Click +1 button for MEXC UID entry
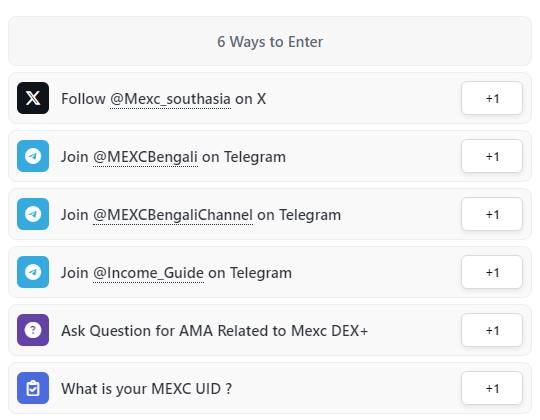 coord(492,388)
